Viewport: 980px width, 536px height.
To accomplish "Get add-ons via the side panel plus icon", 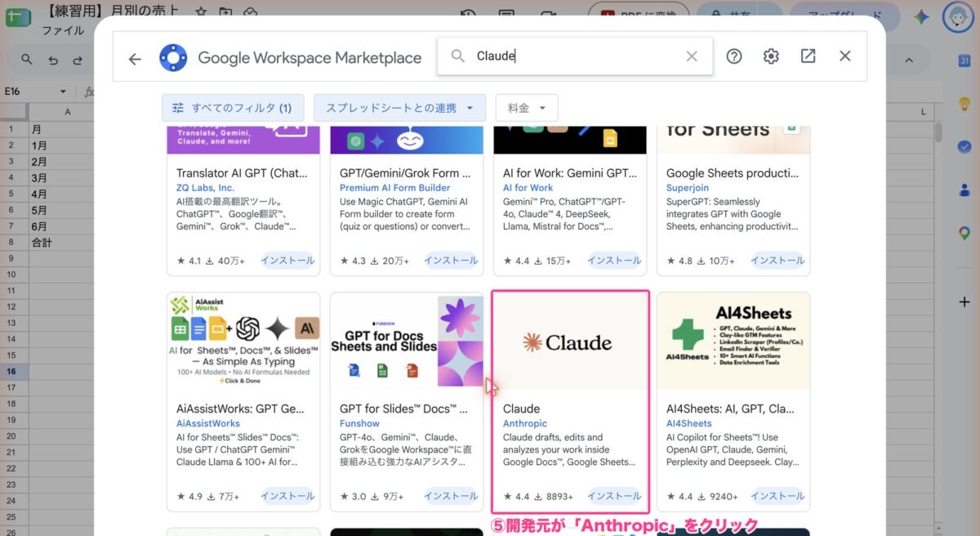I will 964,301.
